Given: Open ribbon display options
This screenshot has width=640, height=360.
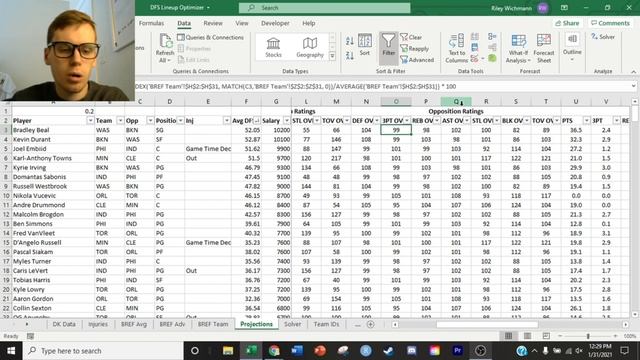Looking at the screenshot, I should pos(564,8).
